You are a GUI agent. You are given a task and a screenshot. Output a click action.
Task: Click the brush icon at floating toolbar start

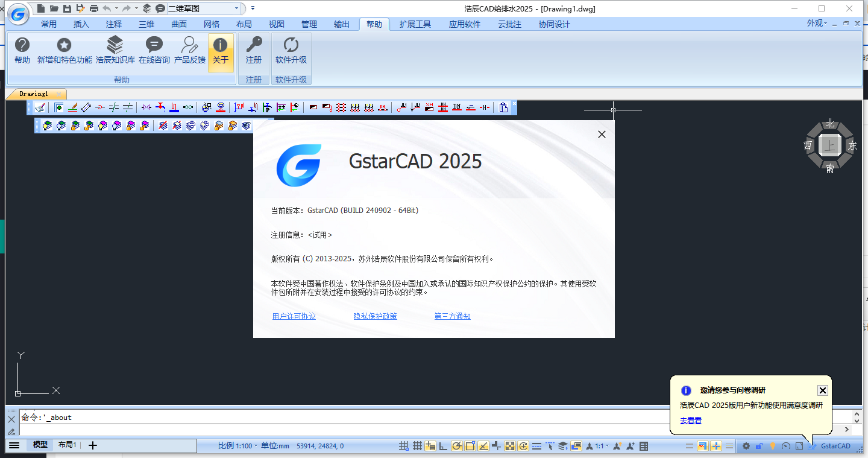(x=40, y=107)
